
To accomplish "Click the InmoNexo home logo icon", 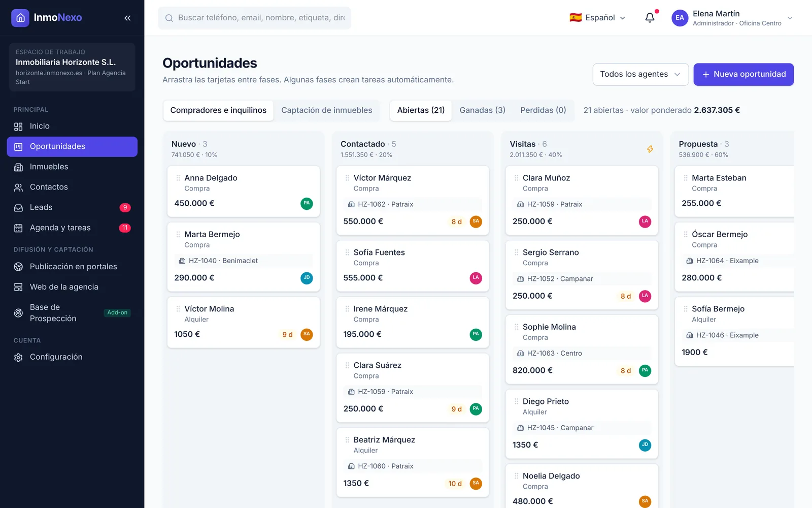I will coord(20,18).
